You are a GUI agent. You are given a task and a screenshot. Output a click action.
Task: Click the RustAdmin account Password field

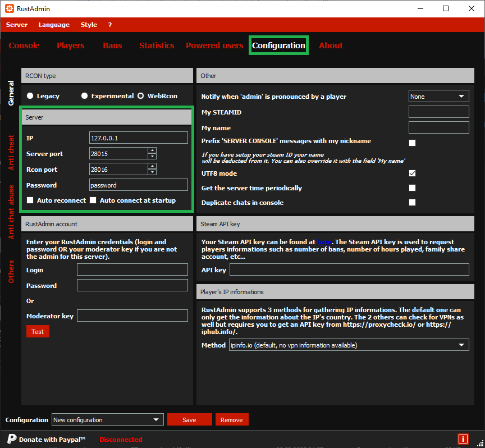(132, 285)
